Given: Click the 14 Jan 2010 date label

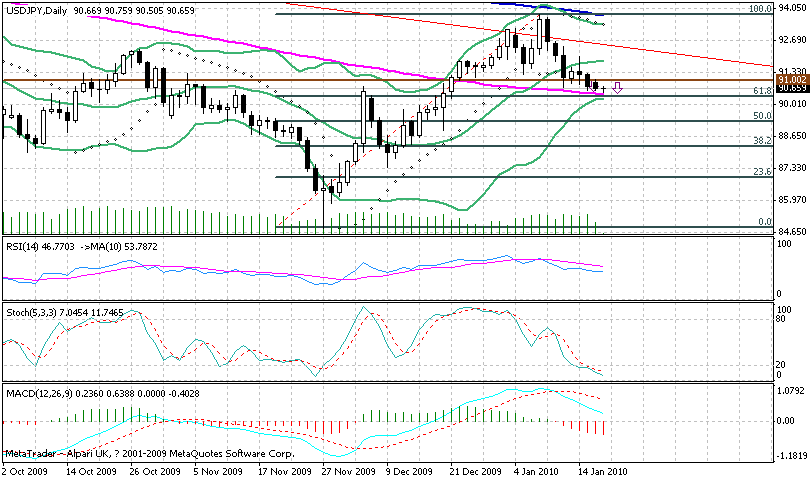Looking at the screenshot, I should [x=603, y=471].
